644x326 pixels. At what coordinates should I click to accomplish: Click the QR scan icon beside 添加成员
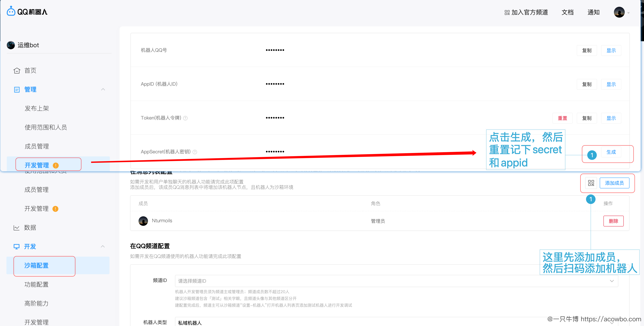coord(591,183)
